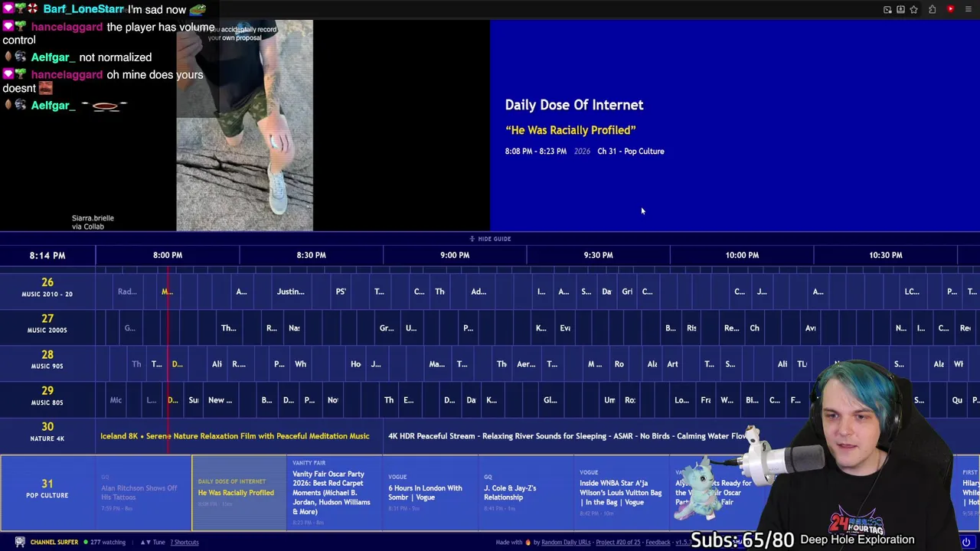The image size is (980, 551).
Task: Open picture-in-picture from the browser toolbar
Action: [x=887, y=10]
